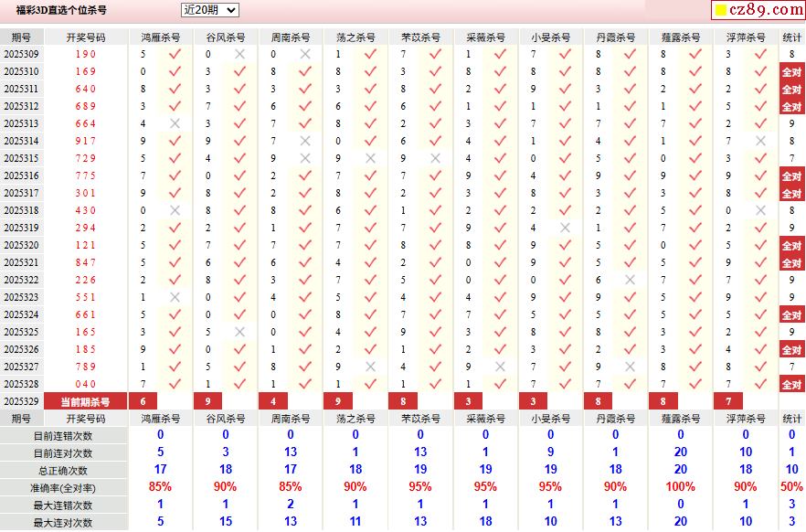
Task: Click the 全对 badge in row 2025310
Action: point(791,72)
